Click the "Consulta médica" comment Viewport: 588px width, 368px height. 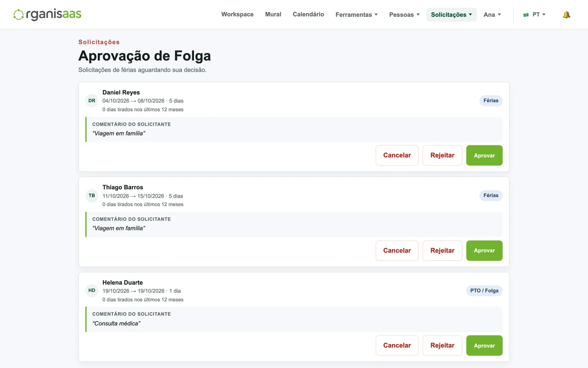tap(116, 323)
